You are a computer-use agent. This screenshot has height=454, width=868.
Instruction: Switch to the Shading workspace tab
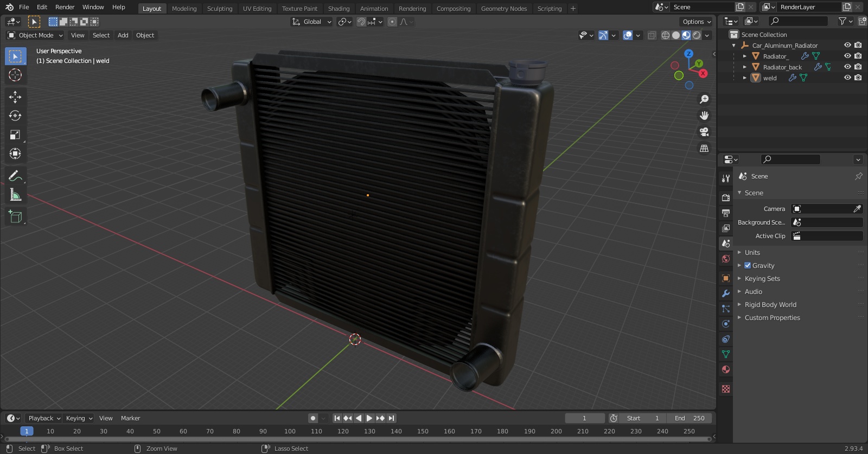coord(339,9)
